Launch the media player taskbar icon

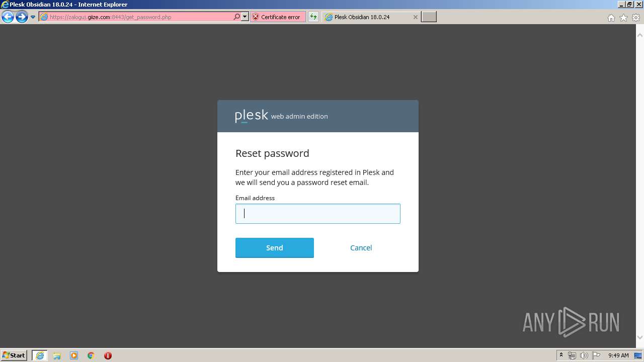[x=74, y=355]
